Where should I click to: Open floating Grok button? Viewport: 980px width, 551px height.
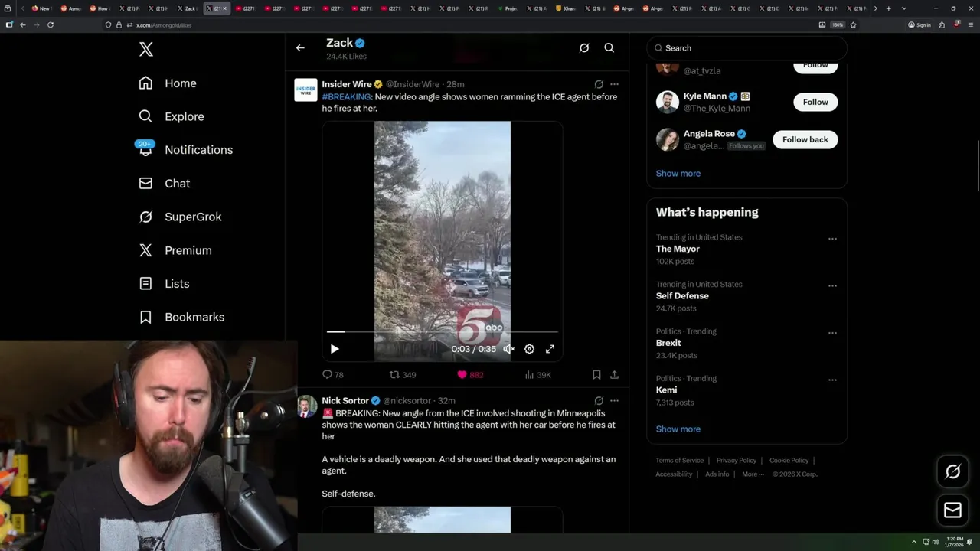pyautogui.click(x=953, y=472)
